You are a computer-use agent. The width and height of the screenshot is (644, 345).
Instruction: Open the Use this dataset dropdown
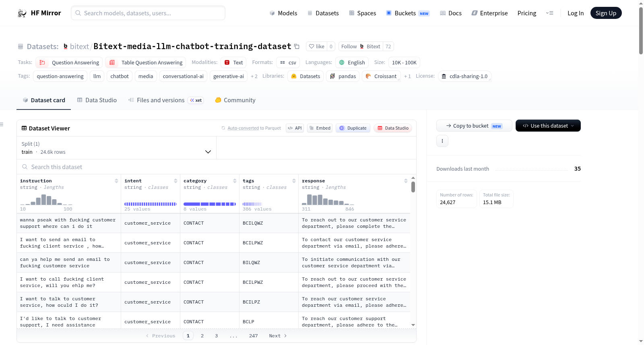(548, 126)
